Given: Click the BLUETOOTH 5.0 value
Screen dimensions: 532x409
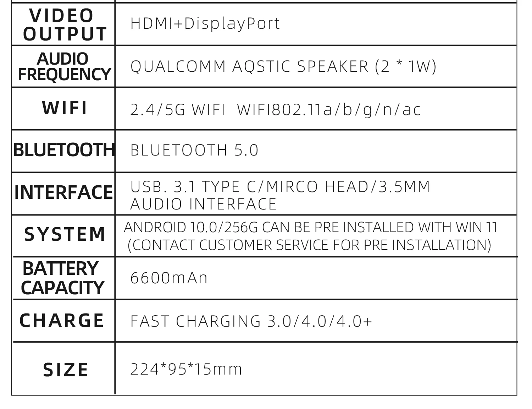Looking at the screenshot, I should pos(194,150).
